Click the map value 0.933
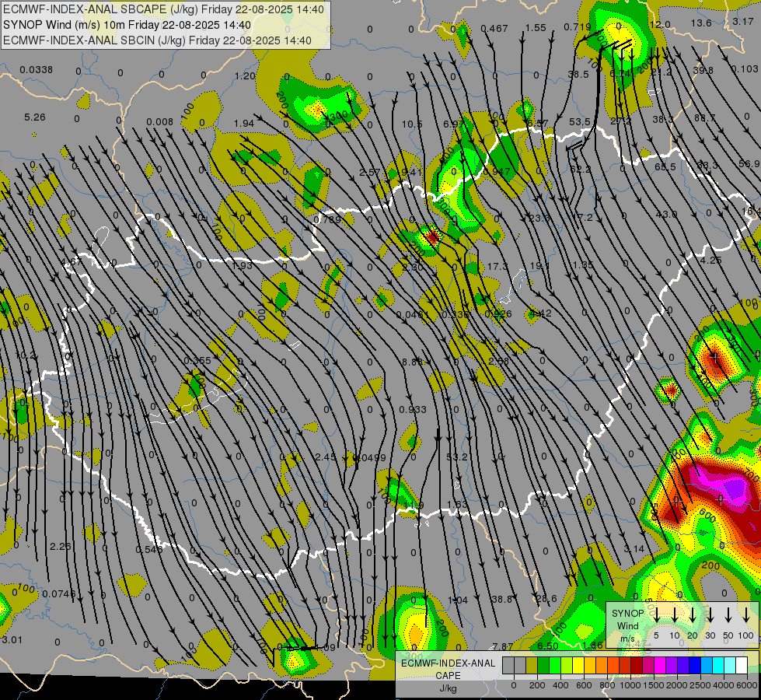761x700 pixels. [413, 410]
